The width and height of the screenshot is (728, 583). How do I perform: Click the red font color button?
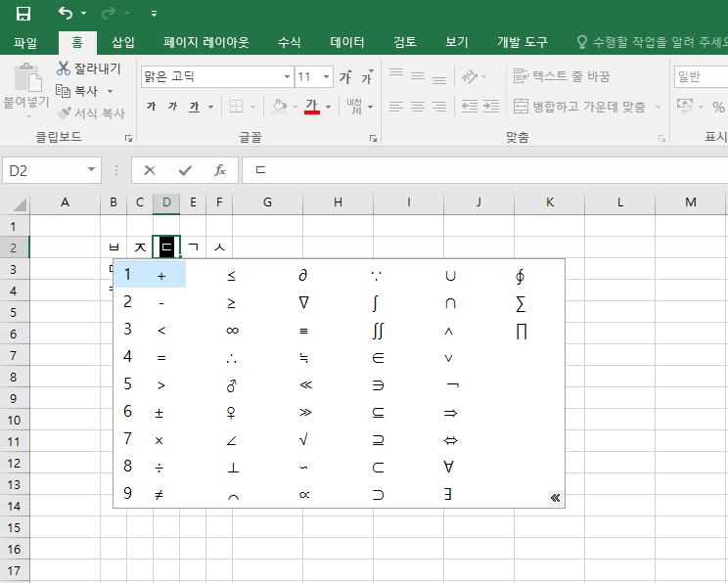[312, 107]
